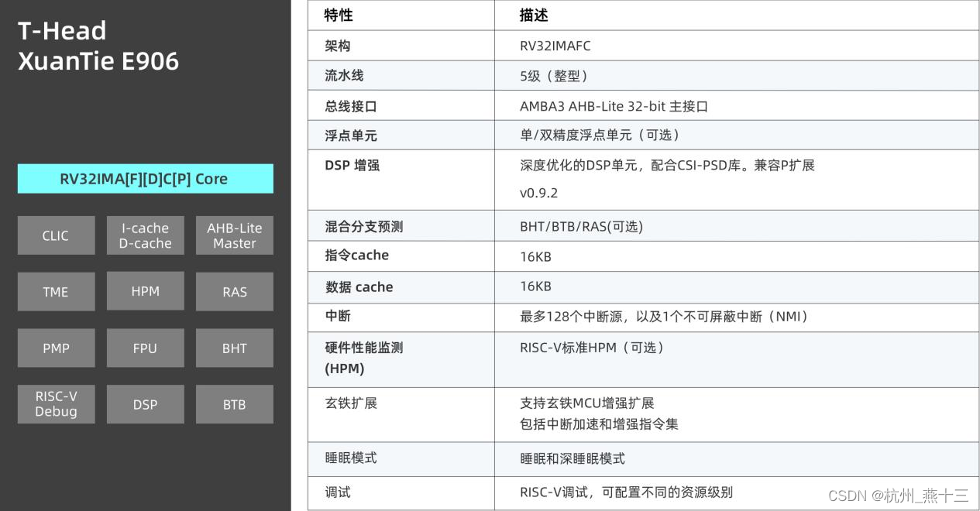The width and height of the screenshot is (980, 511).
Task: Select the FPU block
Action: coord(146,348)
